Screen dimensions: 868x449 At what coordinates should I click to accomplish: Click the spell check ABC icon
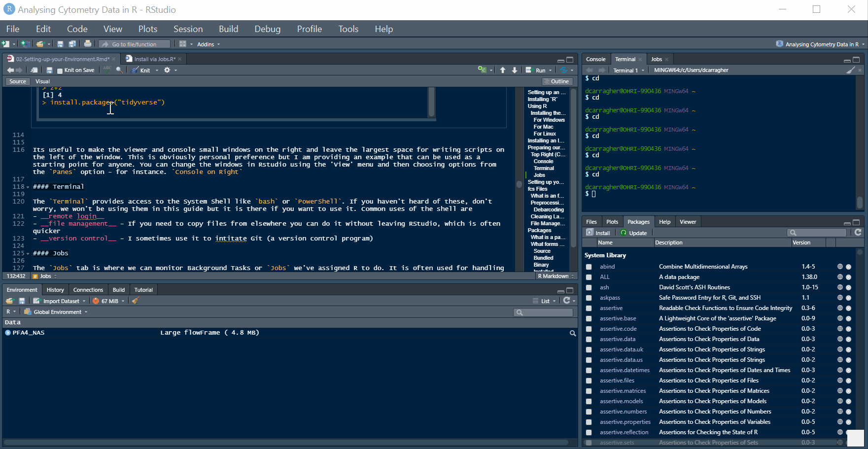107,70
